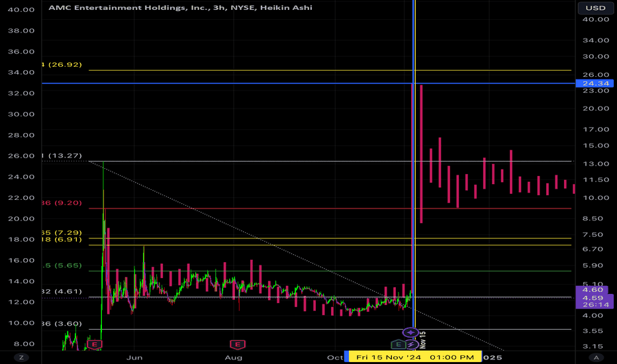Select the Fib label (13.27)
The width and height of the screenshot is (617, 364).
point(62,156)
